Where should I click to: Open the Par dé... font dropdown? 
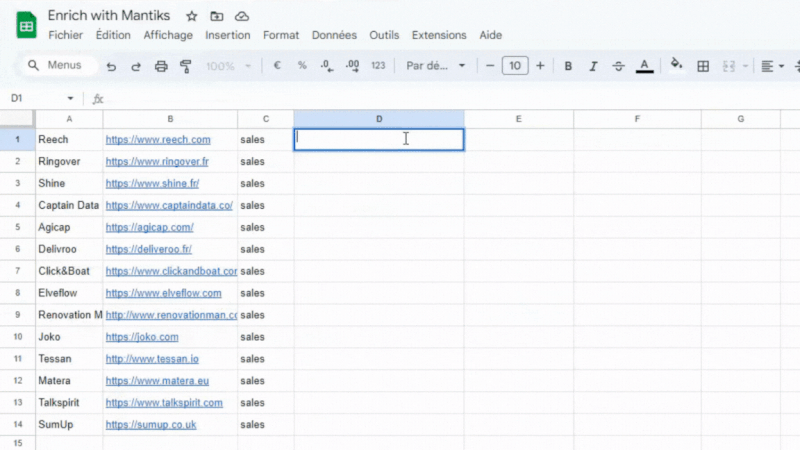pyautogui.click(x=435, y=66)
